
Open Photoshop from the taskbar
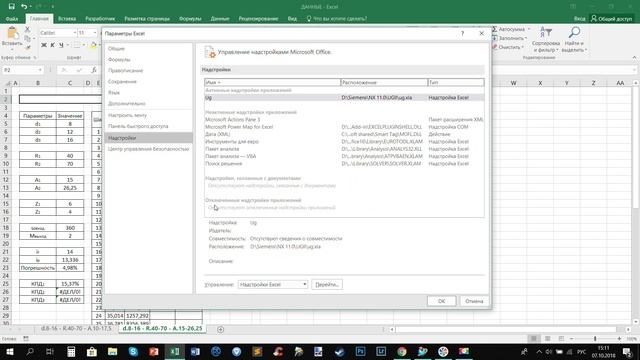click(360, 351)
